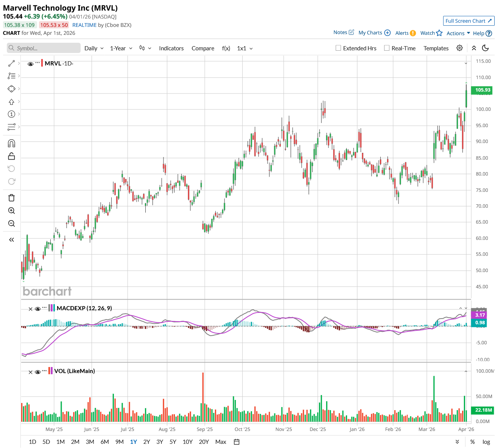495x448 pixels.
Task: Expand the shapes tool flyout arrow
Action: point(19,89)
